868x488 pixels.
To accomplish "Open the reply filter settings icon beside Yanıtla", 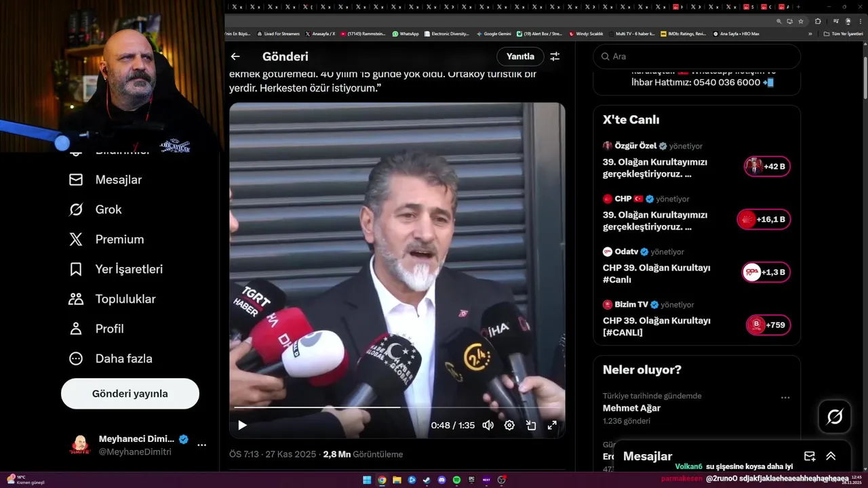I will pyautogui.click(x=555, y=57).
